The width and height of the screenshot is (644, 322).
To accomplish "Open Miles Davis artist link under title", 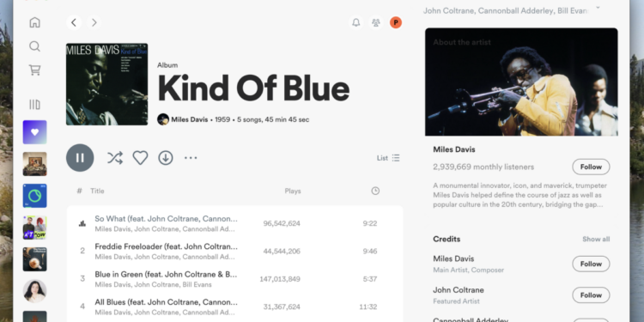I will (x=190, y=119).
